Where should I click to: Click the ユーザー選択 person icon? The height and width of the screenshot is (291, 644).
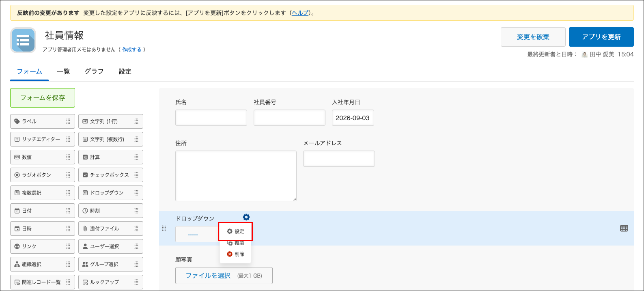(x=85, y=246)
